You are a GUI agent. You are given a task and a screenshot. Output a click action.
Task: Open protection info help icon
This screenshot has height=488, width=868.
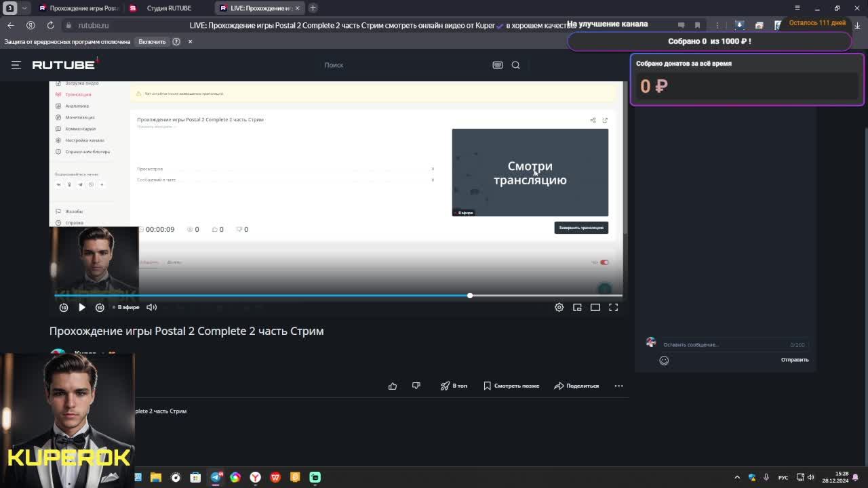click(176, 42)
